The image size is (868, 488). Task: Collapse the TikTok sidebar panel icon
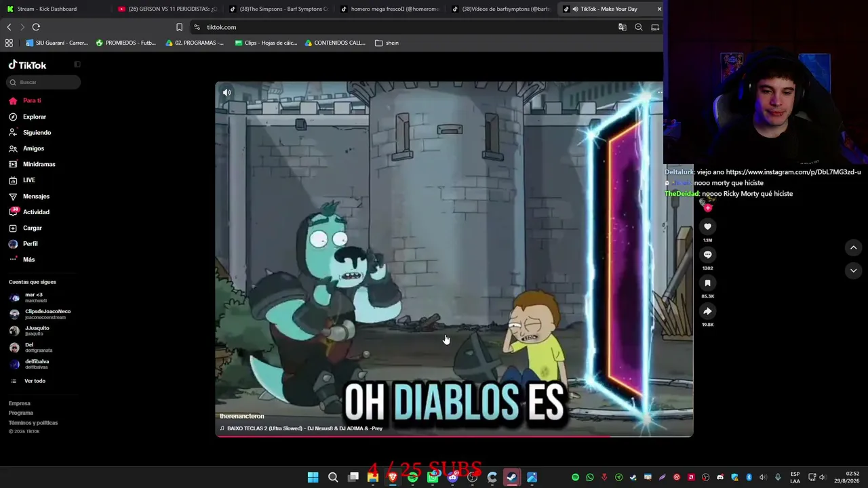(x=77, y=64)
